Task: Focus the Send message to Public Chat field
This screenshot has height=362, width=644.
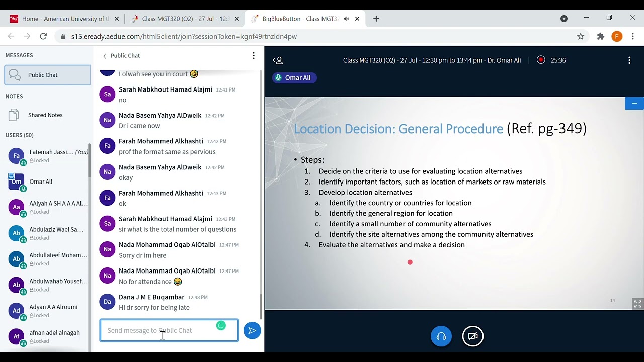Action: (x=169, y=330)
